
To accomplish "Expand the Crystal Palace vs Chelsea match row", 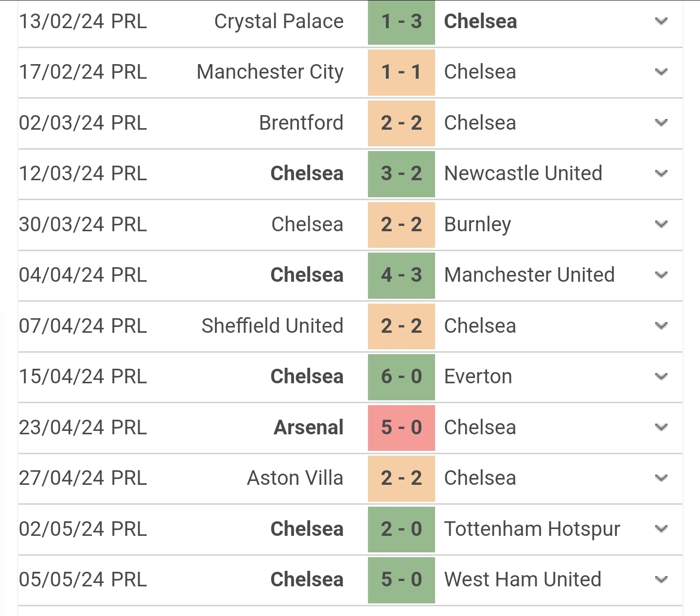I will click(x=661, y=21).
